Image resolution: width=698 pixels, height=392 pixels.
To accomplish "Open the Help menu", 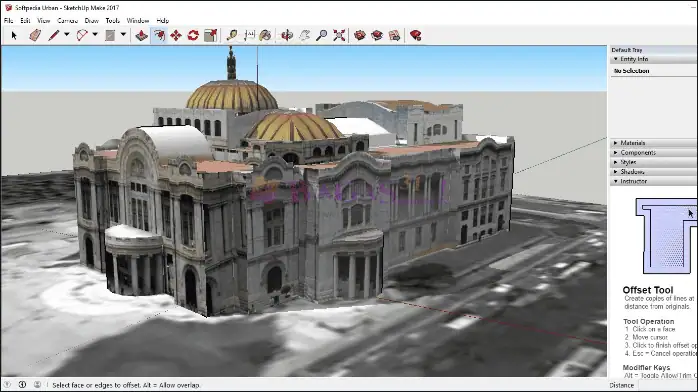I will [x=163, y=20].
